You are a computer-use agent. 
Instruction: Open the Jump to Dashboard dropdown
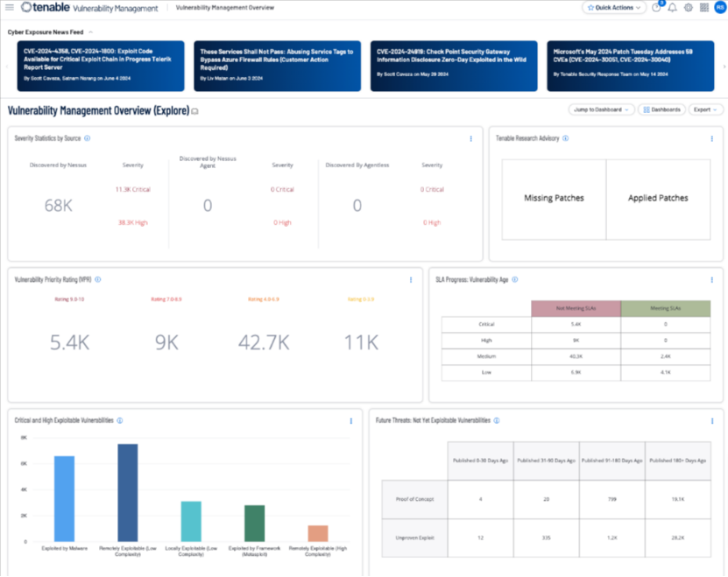pos(601,109)
